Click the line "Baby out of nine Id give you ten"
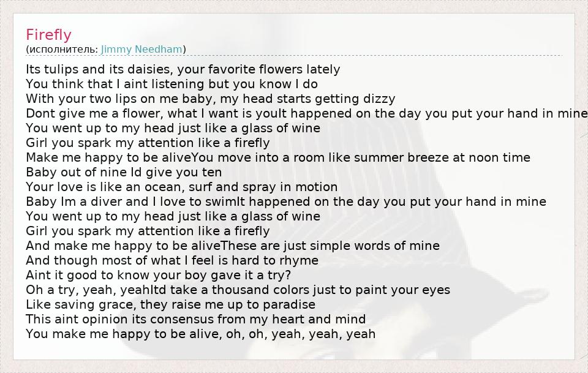This screenshot has width=588, height=373. coord(124,172)
